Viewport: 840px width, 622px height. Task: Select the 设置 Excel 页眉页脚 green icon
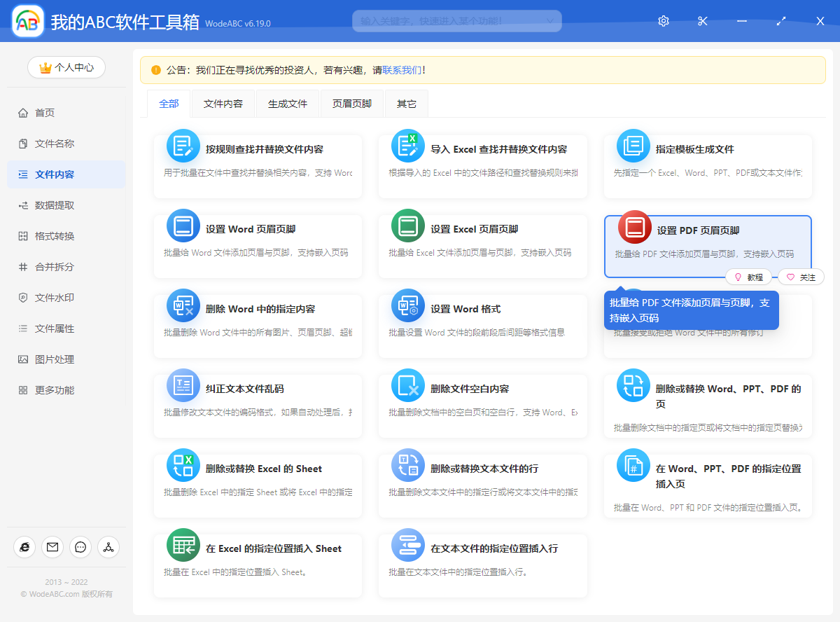click(x=408, y=226)
